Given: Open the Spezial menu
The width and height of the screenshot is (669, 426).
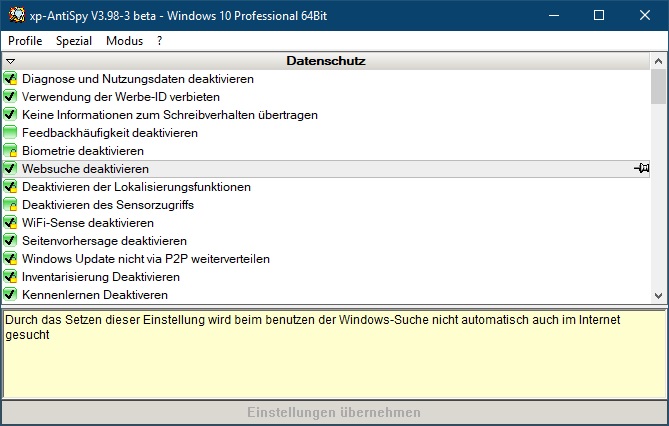Looking at the screenshot, I should coord(74,41).
